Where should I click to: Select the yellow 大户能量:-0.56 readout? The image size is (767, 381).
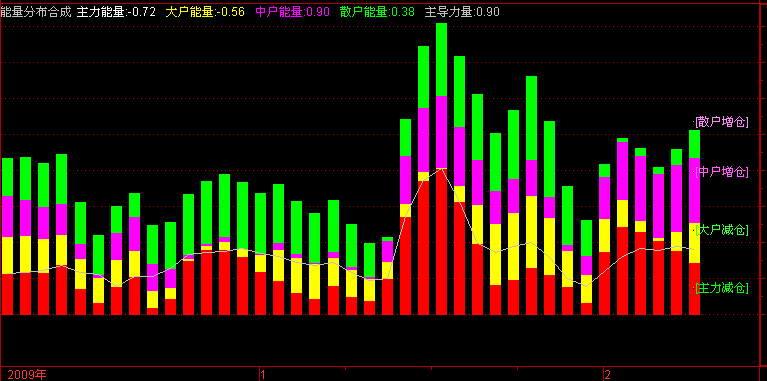204,12
